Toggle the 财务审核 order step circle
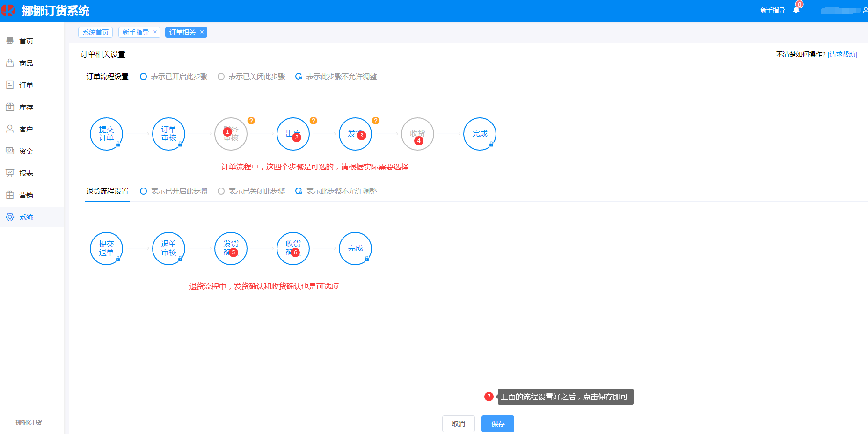Viewport: 868px width, 434px height. point(231,134)
